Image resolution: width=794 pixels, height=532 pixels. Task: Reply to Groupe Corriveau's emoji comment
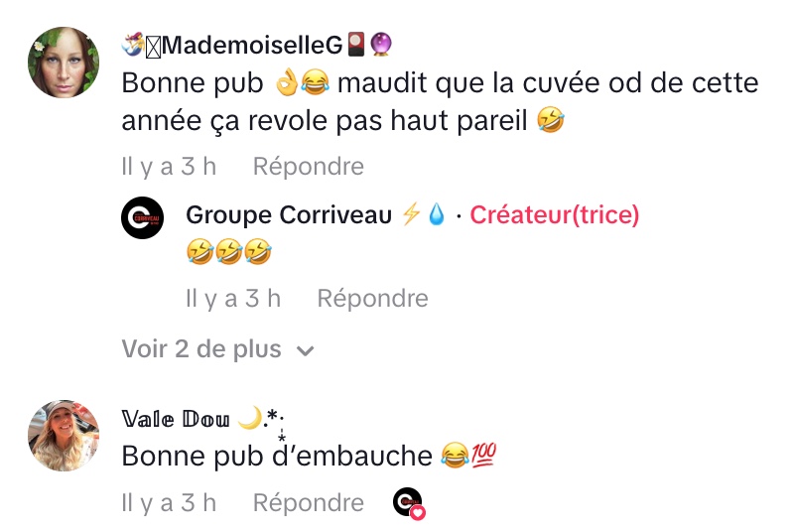[x=373, y=298]
